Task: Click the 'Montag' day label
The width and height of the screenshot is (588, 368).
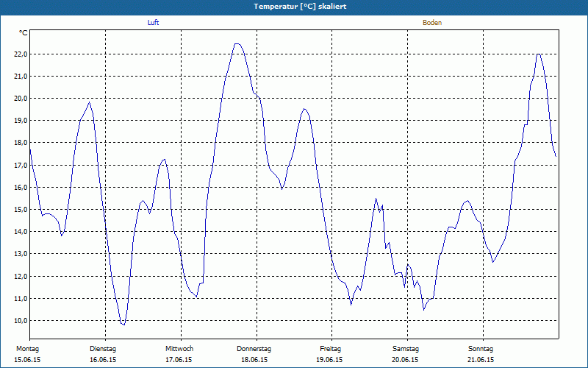Action: pyautogui.click(x=27, y=349)
